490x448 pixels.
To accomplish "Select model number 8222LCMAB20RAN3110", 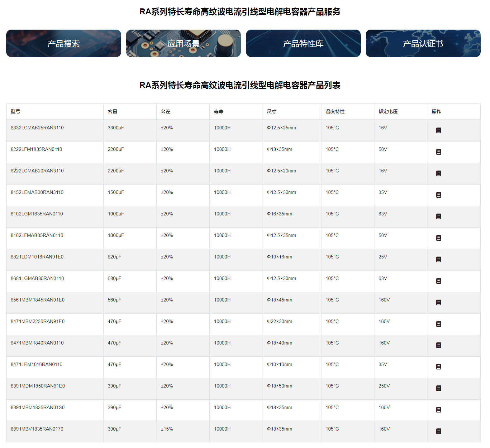I will coord(37,171).
